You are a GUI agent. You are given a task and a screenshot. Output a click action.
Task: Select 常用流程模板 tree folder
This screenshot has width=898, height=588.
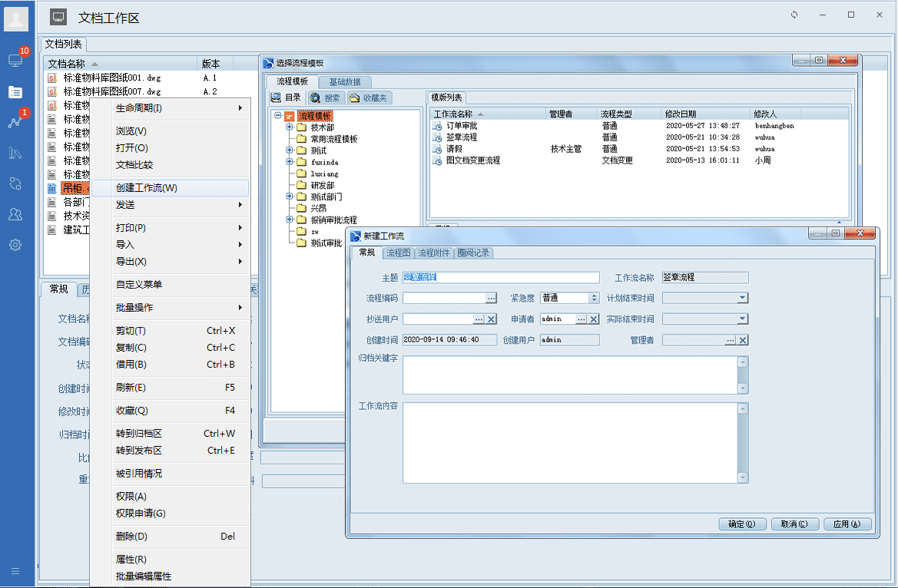pos(334,138)
